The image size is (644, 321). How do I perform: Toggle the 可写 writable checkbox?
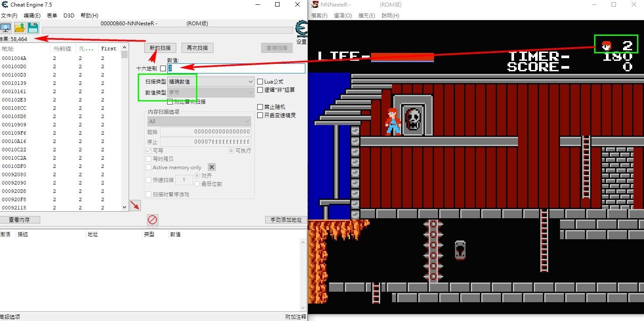[148, 150]
